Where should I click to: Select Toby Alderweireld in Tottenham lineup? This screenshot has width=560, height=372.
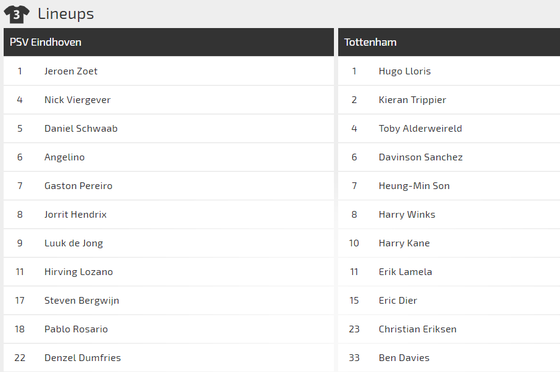pos(420,129)
